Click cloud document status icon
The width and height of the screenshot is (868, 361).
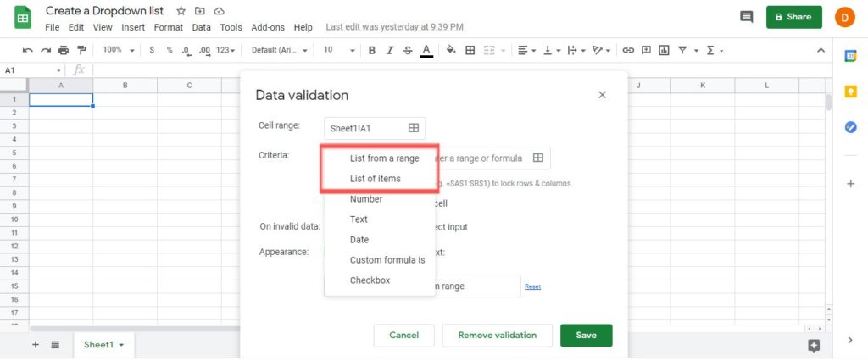pos(219,11)
